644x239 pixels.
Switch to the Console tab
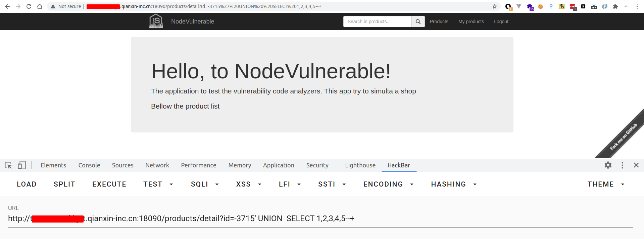[x=89, y=165]
